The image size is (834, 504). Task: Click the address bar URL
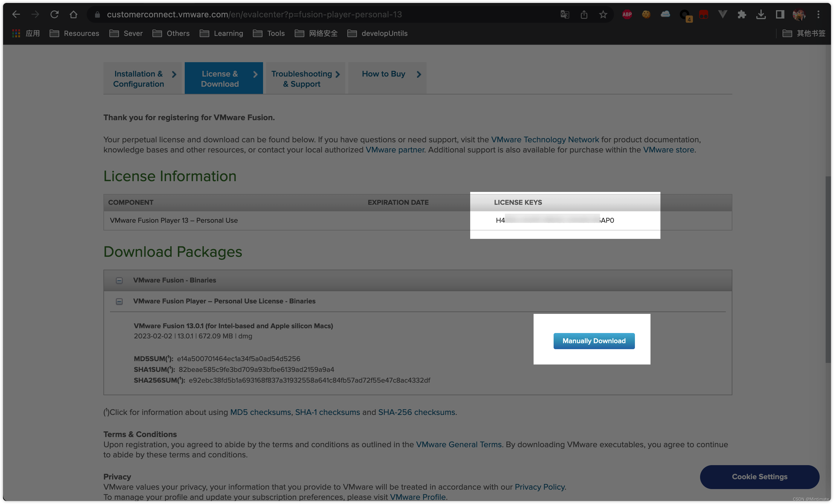[x=254, y=14]
